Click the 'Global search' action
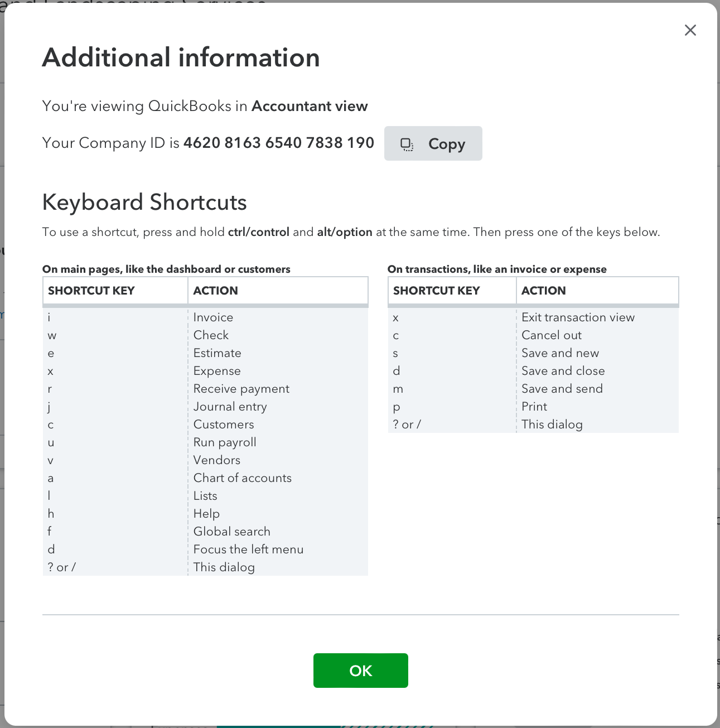Screen dimensions: 720x728 [231, 532]
